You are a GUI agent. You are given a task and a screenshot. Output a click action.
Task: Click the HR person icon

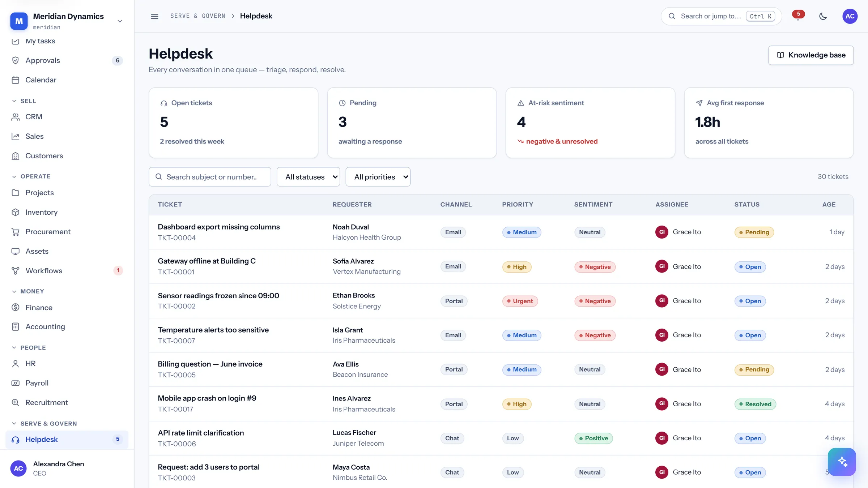[x=15, y=364]
